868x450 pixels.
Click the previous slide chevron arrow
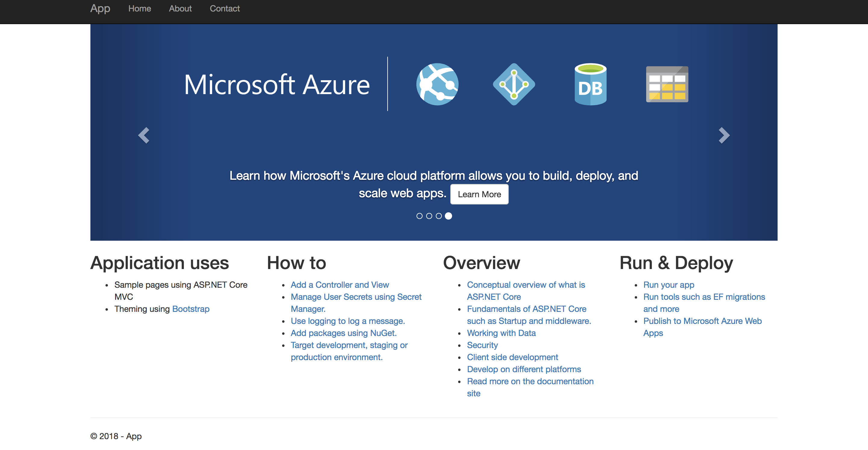144,135
